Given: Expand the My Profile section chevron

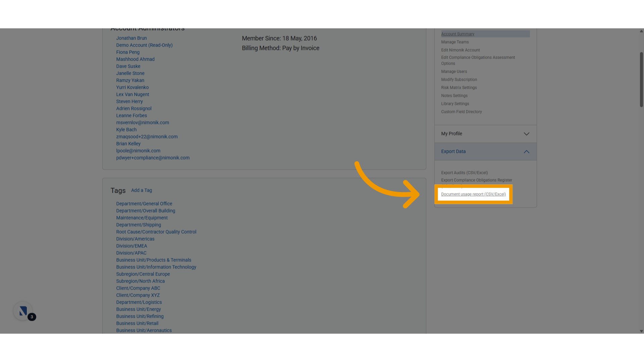Looking at the screenshot, I should click(x=526, y=134).
